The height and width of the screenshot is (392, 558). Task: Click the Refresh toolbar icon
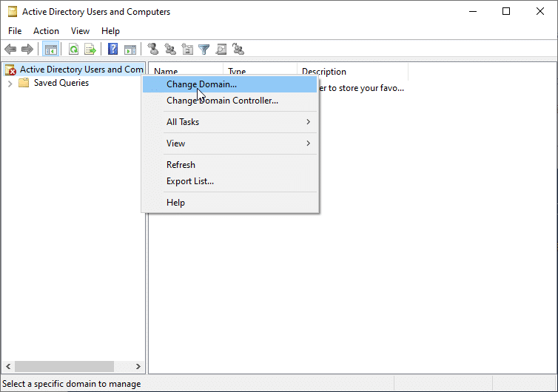(73, 50)
